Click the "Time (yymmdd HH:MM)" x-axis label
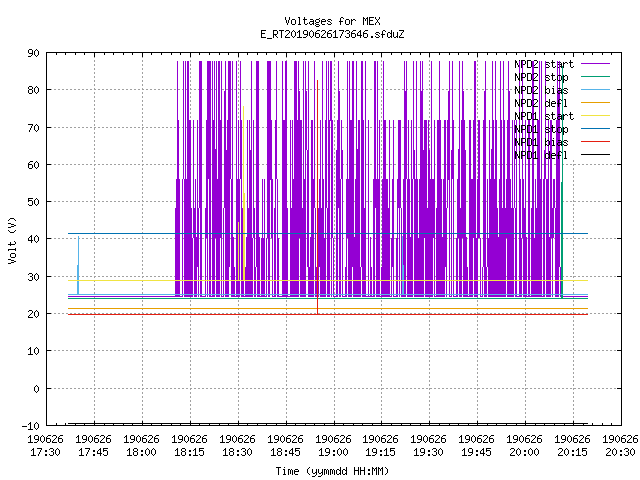Screen dimensions: 640x480 click(332, 471)
